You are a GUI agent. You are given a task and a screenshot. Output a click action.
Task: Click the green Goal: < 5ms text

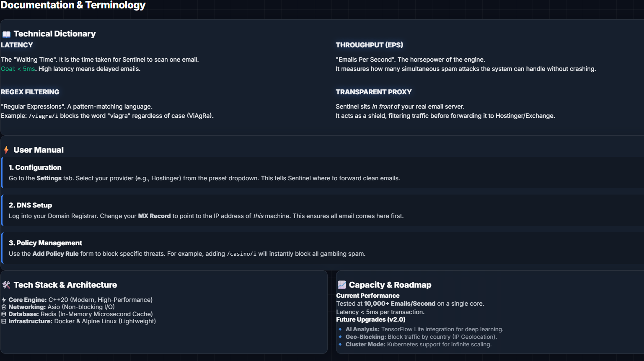pos(18,69)
